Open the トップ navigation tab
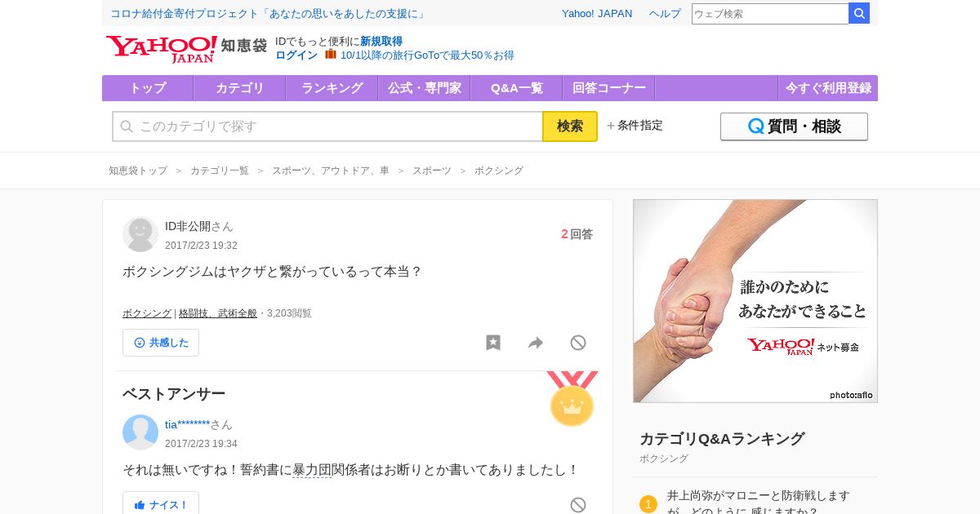 coord(148,88)
